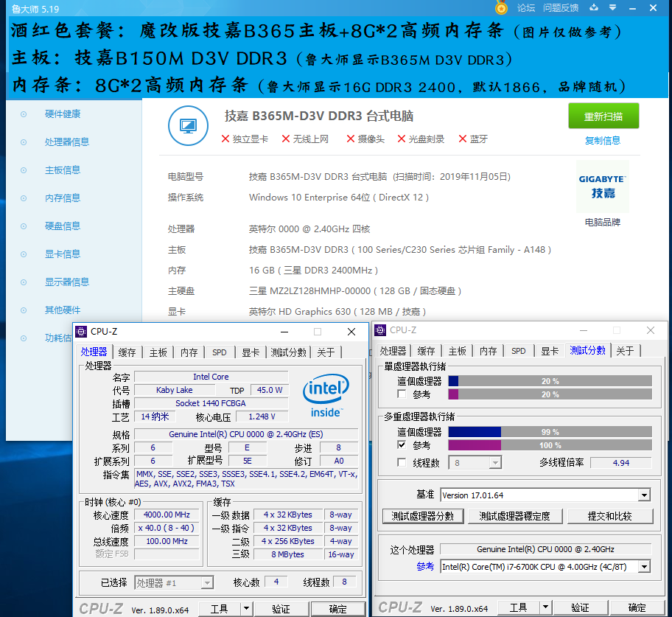This screenshot has width=672, height=617.
Task: Click the red X next to 无线上网
Action: [x=286, y=139]
